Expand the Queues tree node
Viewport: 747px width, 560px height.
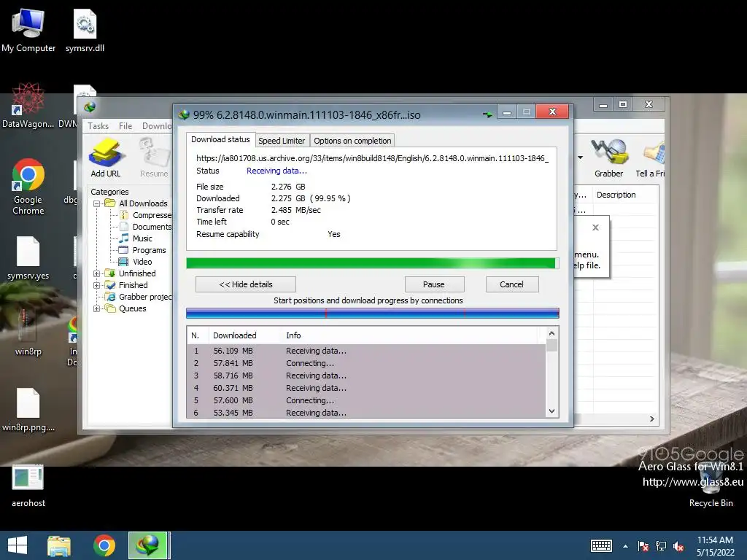[97, 308]
